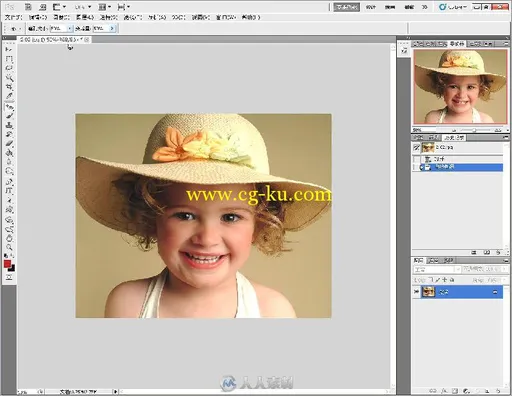Open the third menu in the menu bar
Viewport: 512px width, 396px height.
click(x=62, y=17)
